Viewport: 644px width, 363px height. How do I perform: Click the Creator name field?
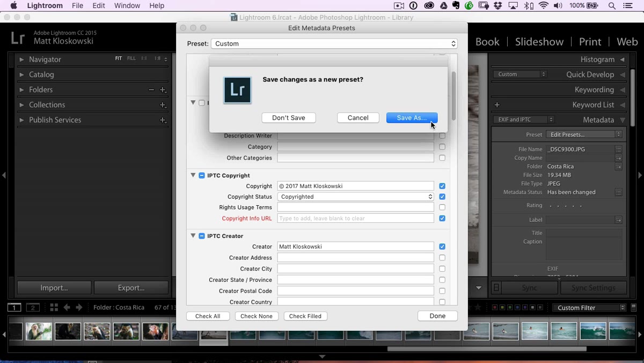pyautogui.click(x=355, y=246)
